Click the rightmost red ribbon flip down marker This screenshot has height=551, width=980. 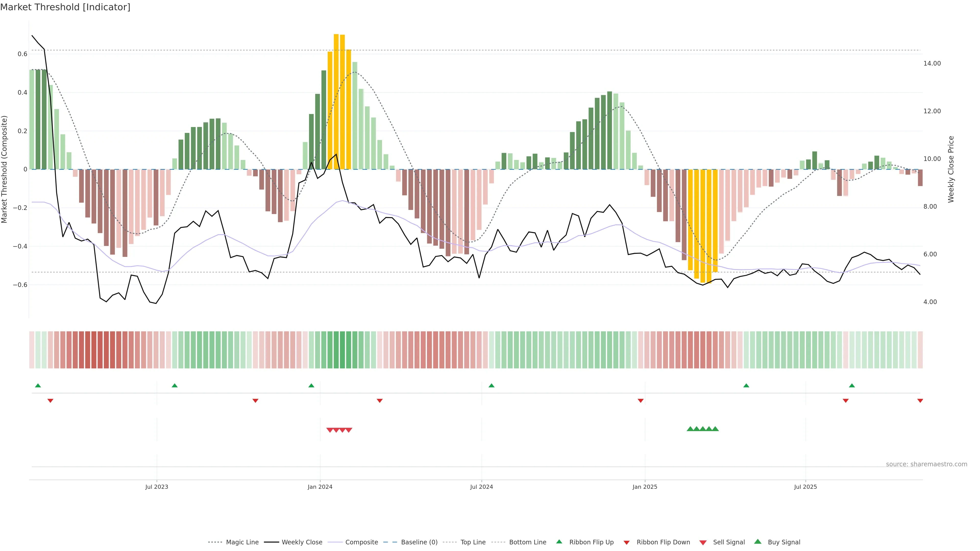[920, 401]
